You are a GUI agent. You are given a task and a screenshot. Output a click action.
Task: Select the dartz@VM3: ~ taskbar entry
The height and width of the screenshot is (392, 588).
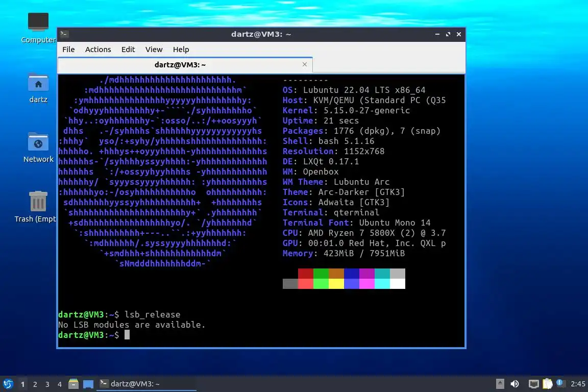click(x=146, y=384)
